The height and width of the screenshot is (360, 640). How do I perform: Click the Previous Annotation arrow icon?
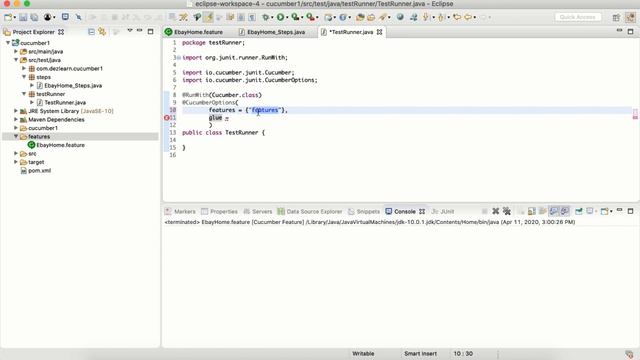[x=440, y=17]
